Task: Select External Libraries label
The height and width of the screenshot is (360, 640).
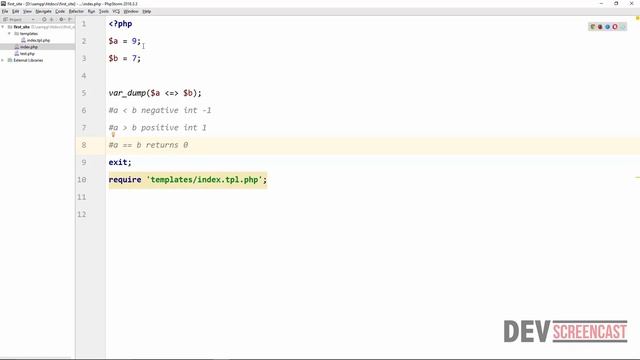Action: pyautogui.click(x=28, y=60)
